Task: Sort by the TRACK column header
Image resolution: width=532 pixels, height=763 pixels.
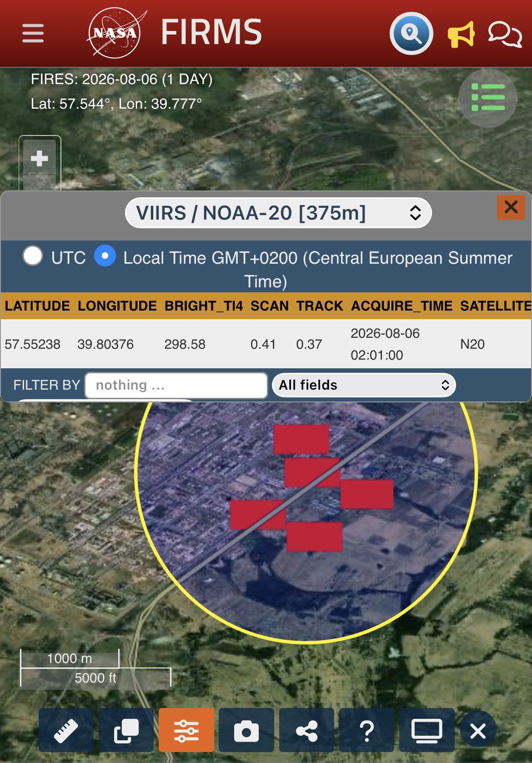Action: [x=320, y=306]
